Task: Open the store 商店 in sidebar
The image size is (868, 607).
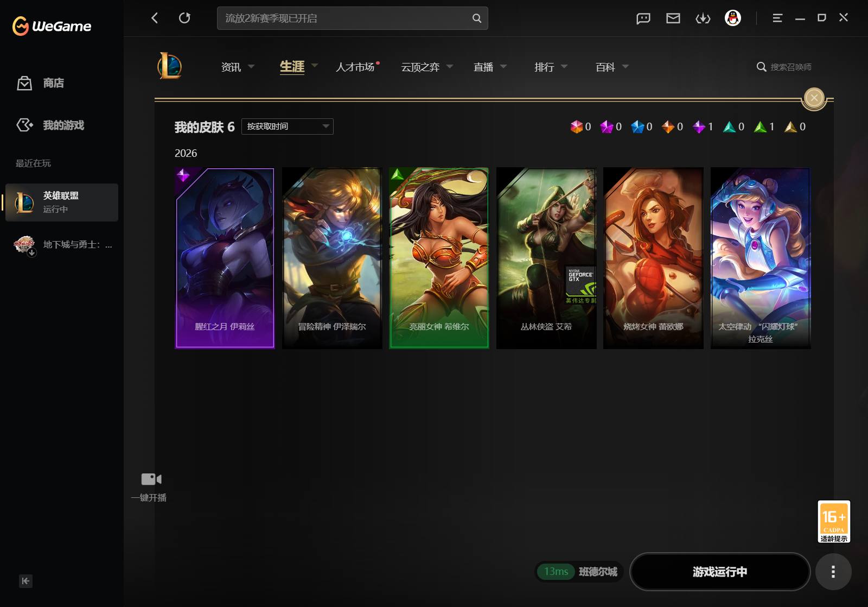Action: click(41, 83)
